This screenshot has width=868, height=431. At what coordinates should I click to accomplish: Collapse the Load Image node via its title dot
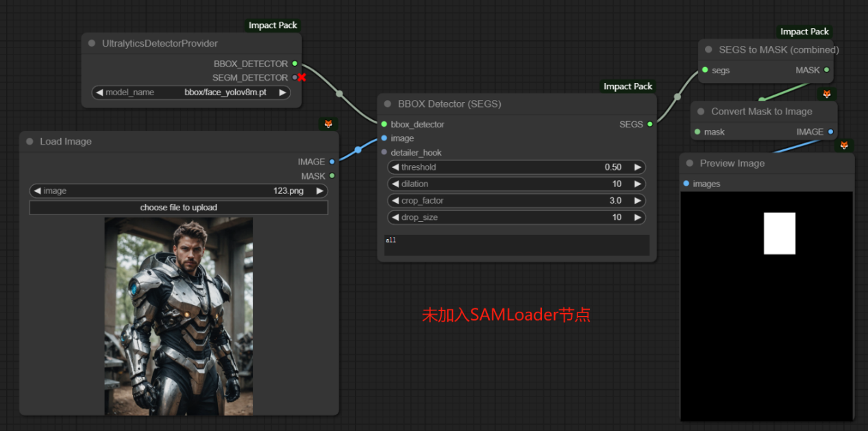click(x=29, y=141)
